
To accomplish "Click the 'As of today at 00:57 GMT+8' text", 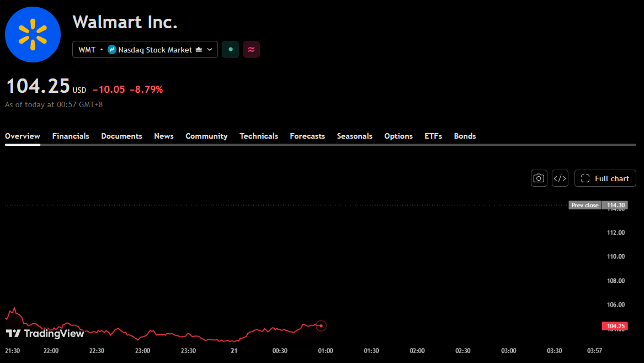I will click(x=54, y=105).
